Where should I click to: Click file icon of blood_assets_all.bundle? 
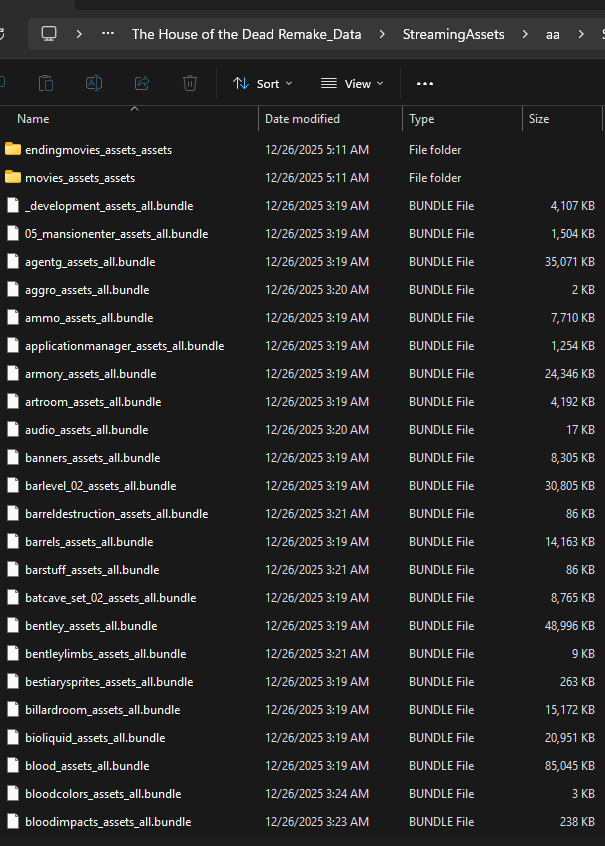[13, 766]
